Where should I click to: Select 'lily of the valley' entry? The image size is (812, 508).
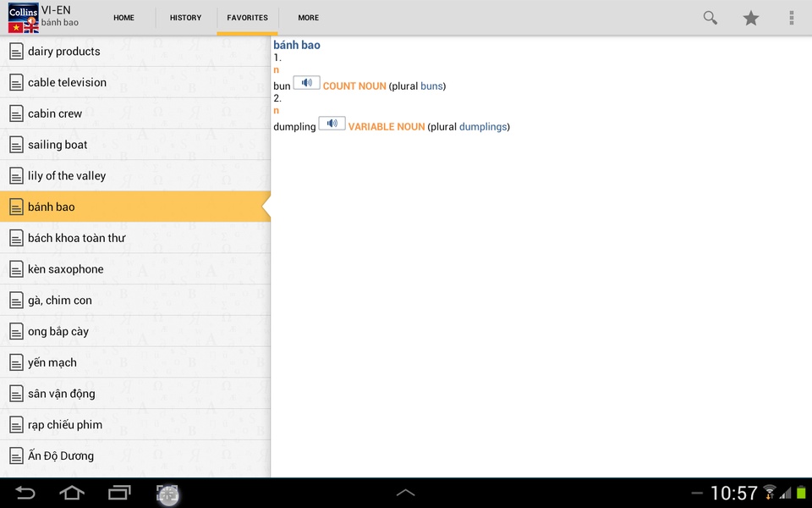coord(135,176)
